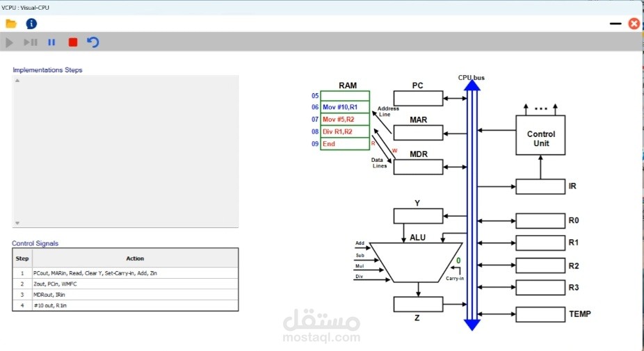This screenshot has width=644, height=351.
Task: Click the 'Control Signals' label
Action: pyautogui.click(x=35, y=243)
